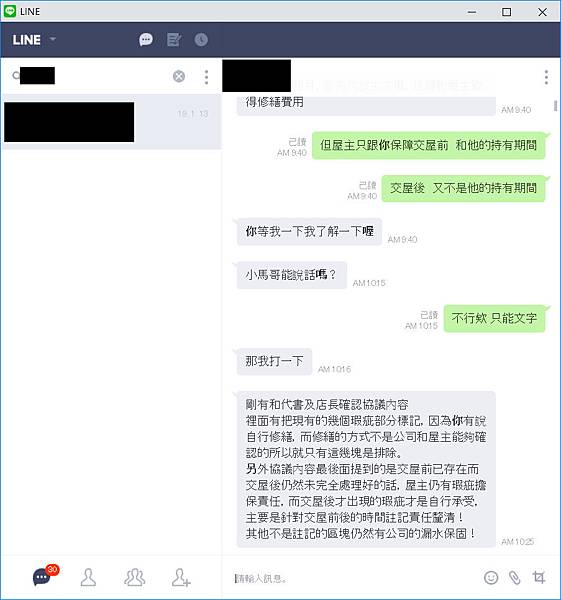Open the chats icon in top bar
Screen dimensions: 561x600
click(146, 39)
